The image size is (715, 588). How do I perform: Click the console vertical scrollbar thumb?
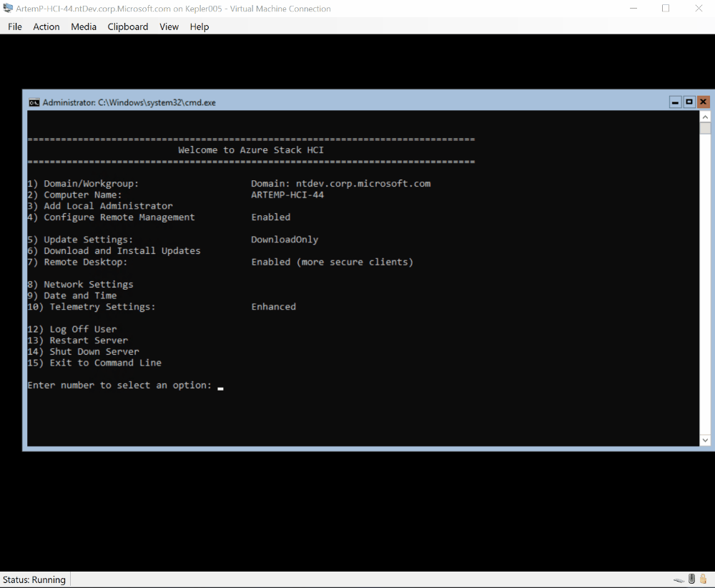(705, 128)
